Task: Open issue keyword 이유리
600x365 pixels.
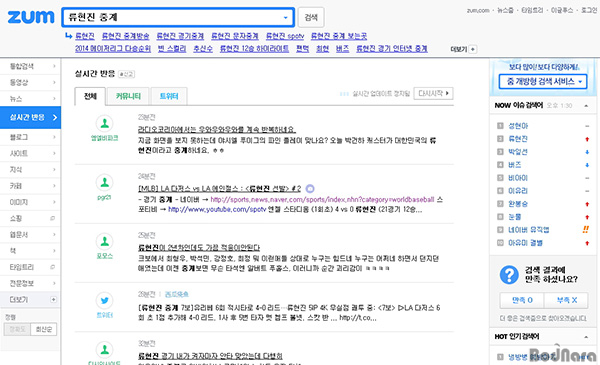Action: point(518,191)
